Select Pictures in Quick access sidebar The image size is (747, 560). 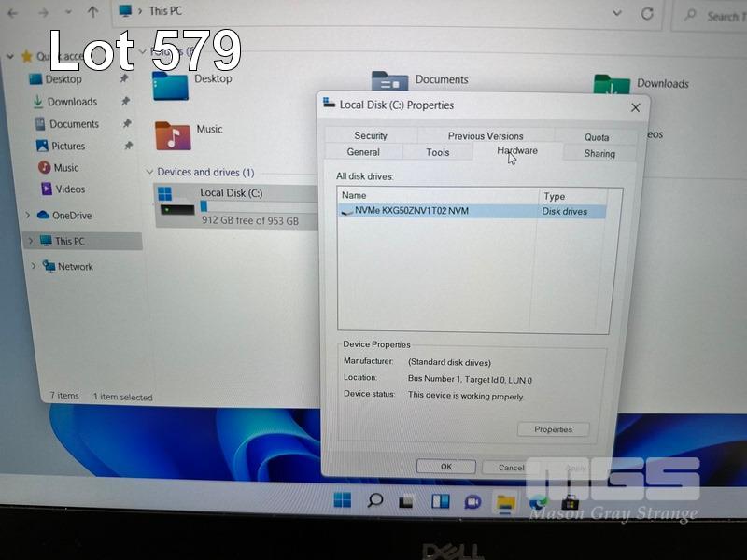(67, 146)
